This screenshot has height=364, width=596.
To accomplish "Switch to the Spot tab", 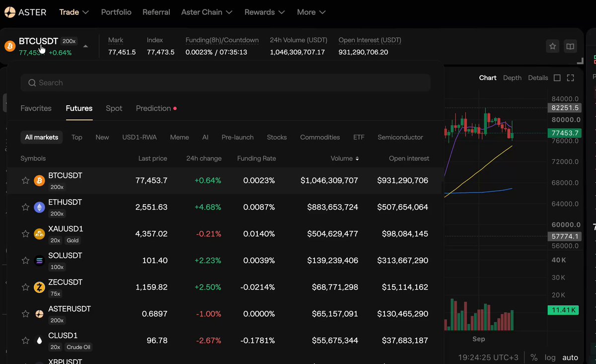I will (x=114, y=108).
